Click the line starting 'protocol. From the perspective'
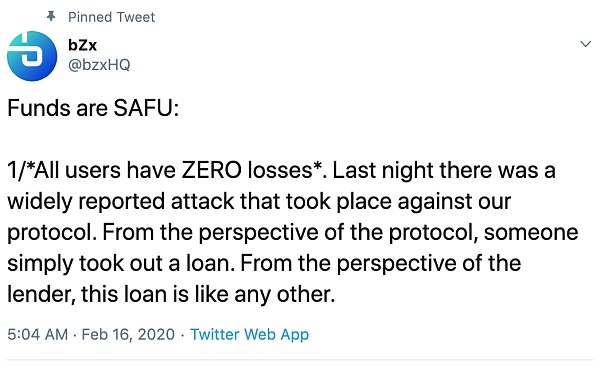Screen dimensions: 600x373 pos(293,233)
